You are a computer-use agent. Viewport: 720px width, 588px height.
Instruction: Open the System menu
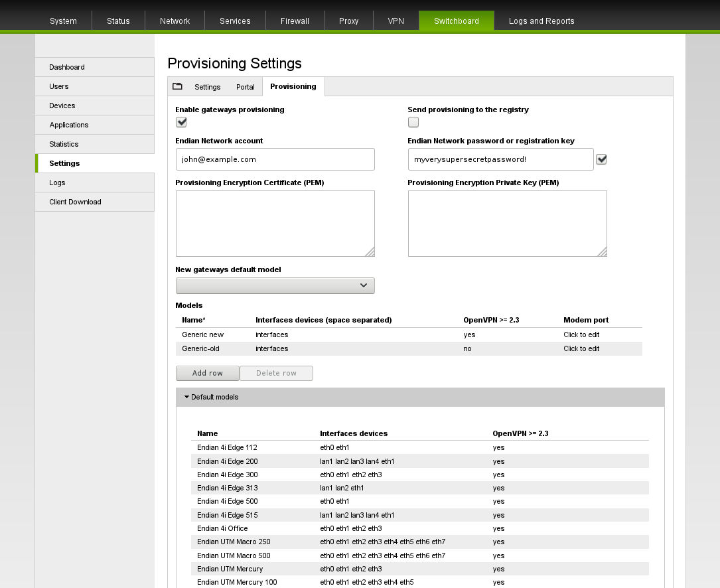point(63,21)
